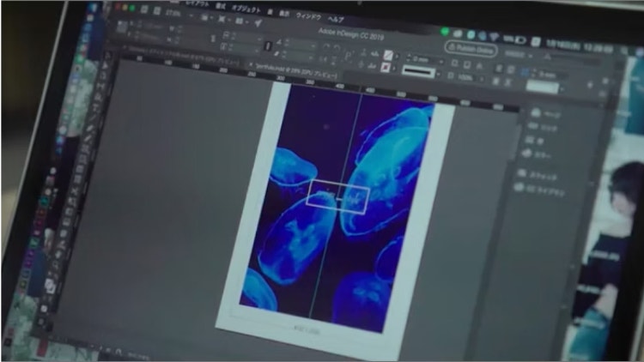Select the Scissors tool

tap(75, 191)
